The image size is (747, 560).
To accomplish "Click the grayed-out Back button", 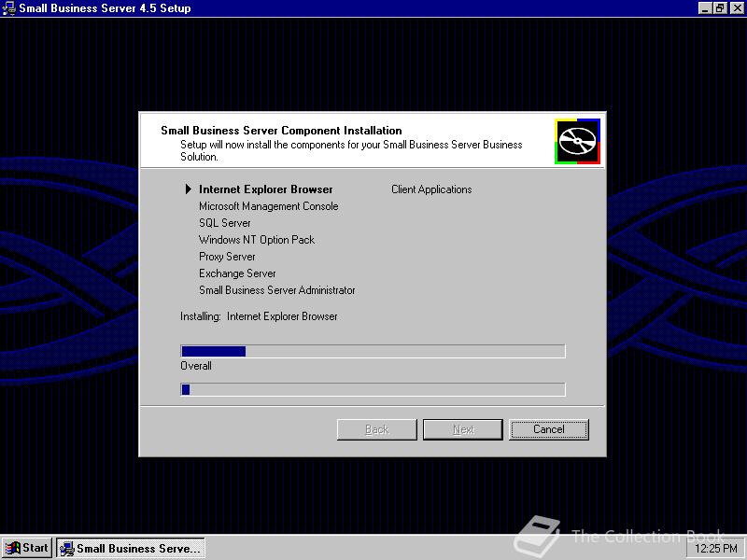I will (377, 429).
